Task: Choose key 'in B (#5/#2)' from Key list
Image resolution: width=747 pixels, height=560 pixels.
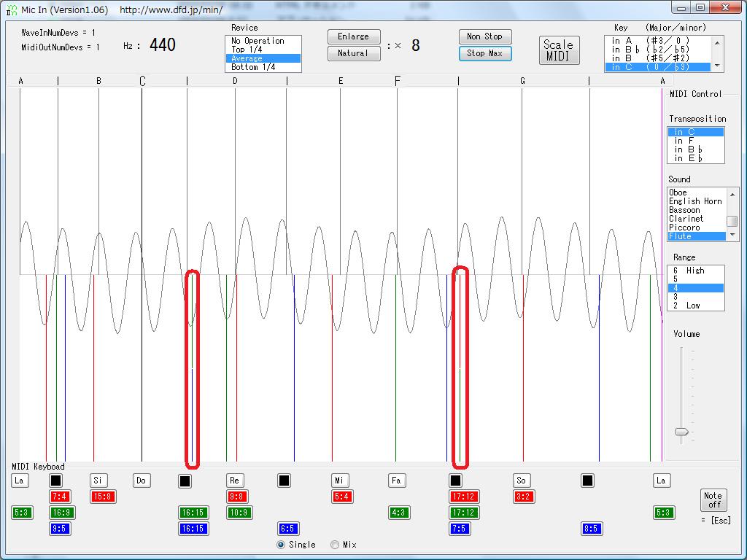Action: (658, 58)
